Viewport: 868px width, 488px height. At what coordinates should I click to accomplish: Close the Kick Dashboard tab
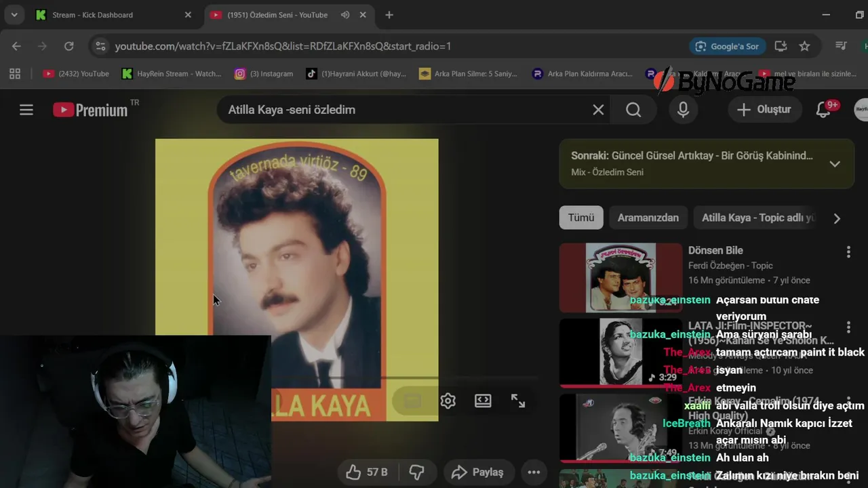[188, 15]
